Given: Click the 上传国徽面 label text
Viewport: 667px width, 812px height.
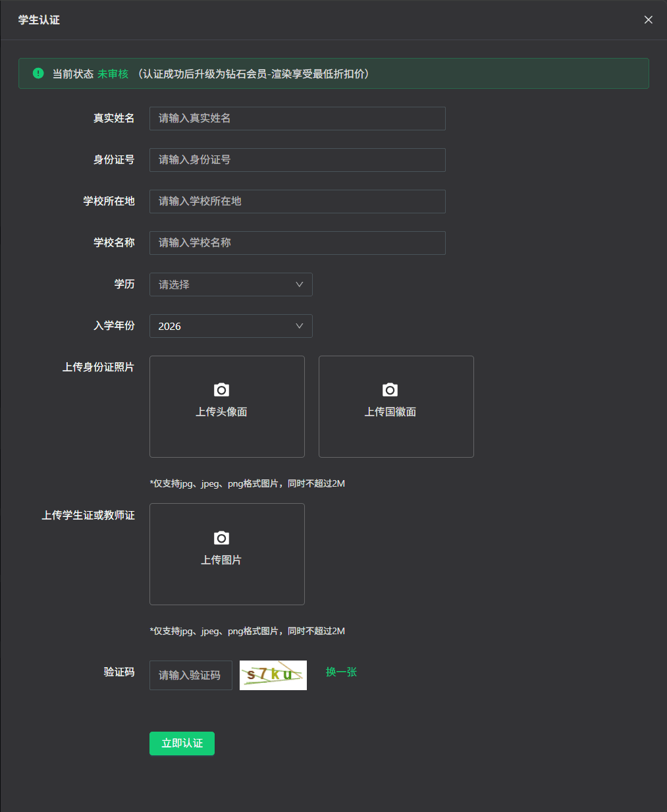Looking at the screenshot, I should coord(390,412).
